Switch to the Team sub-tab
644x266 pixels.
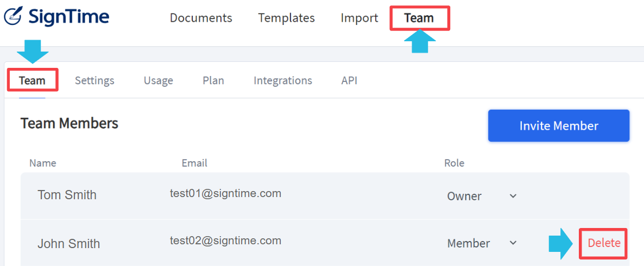coord(32,80)
